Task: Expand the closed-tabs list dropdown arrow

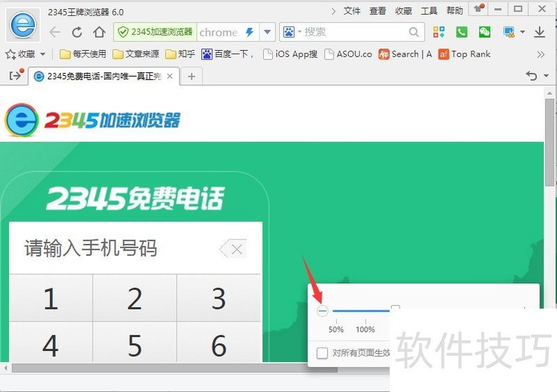Action: click(546, 76)
